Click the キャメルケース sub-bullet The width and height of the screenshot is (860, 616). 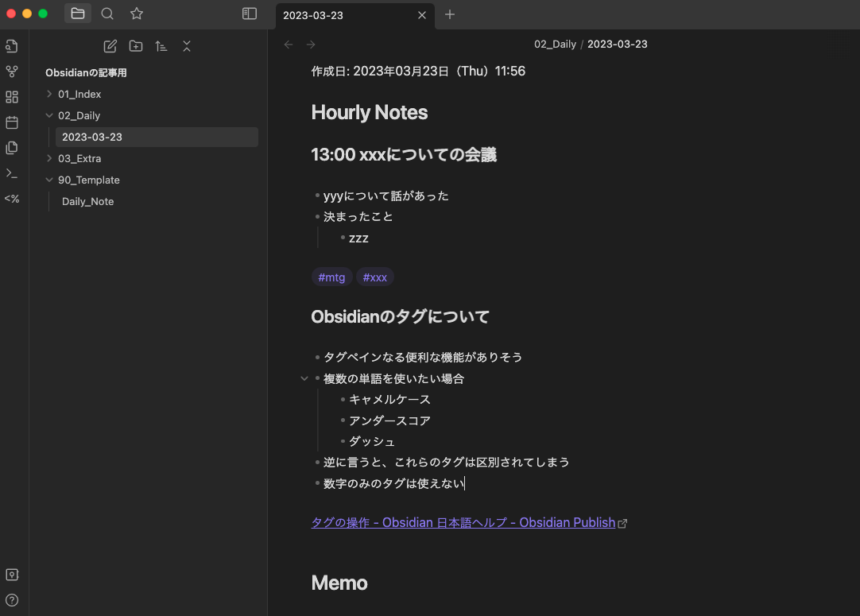[390, 399]
